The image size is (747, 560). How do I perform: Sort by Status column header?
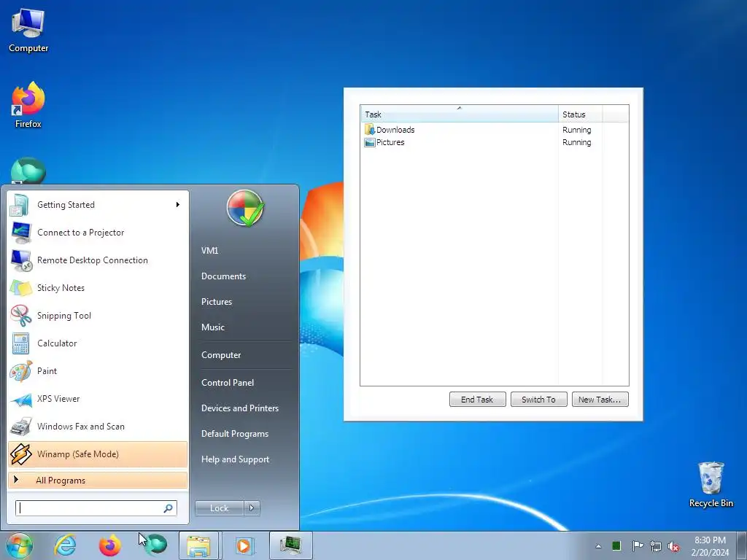580,114
